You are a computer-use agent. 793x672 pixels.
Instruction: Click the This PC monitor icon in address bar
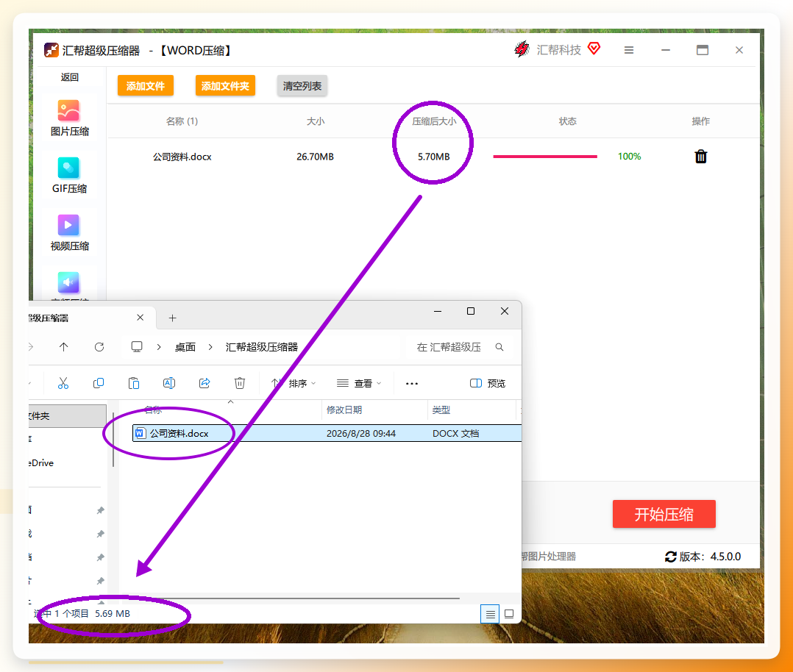pos(137,347)
